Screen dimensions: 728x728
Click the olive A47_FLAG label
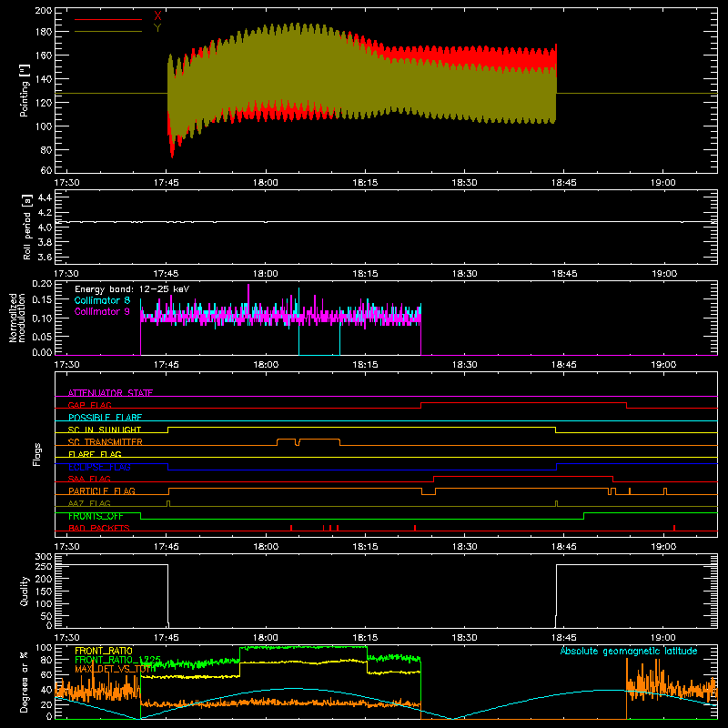pyautogui.click(x=89, y=503)
